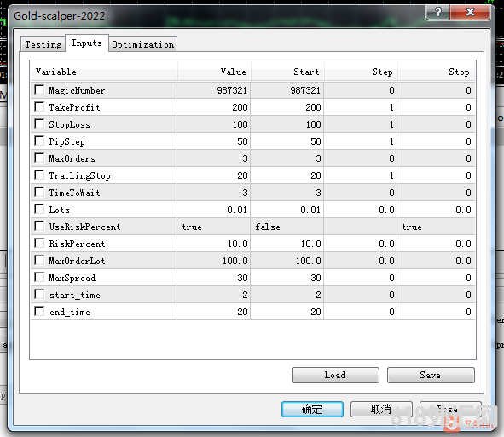Tick the MaxOrders checkbox
The width and height of the screenshot is (504, 437).
point(39,158)
